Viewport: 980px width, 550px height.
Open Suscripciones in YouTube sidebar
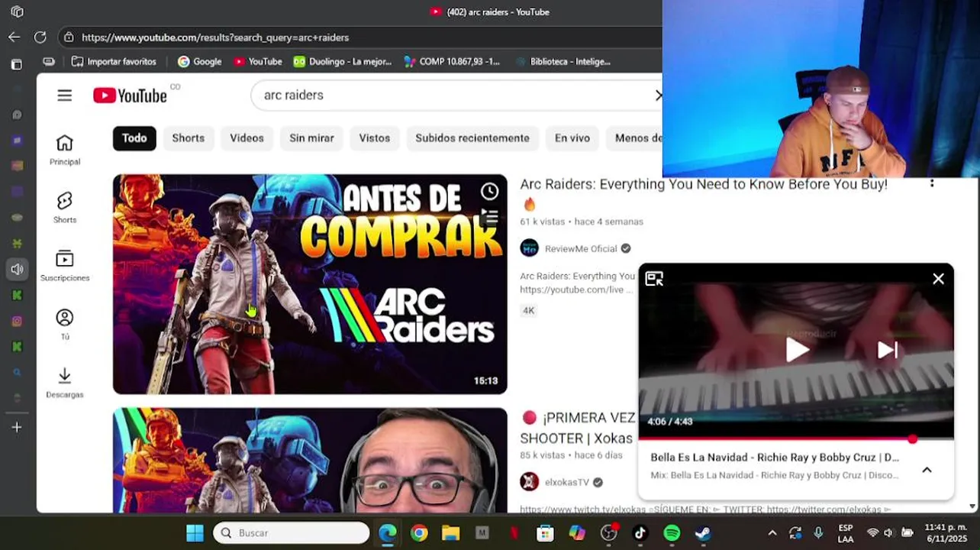65,266
